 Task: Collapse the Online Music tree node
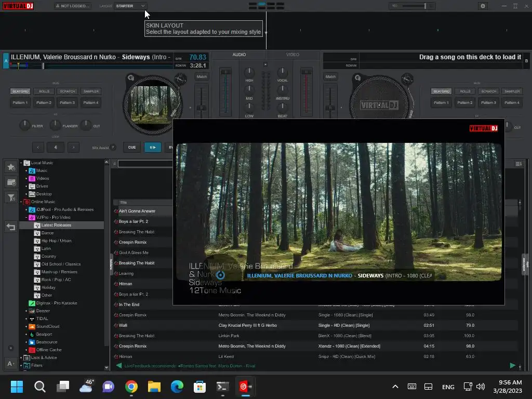(x=21, y=202)
